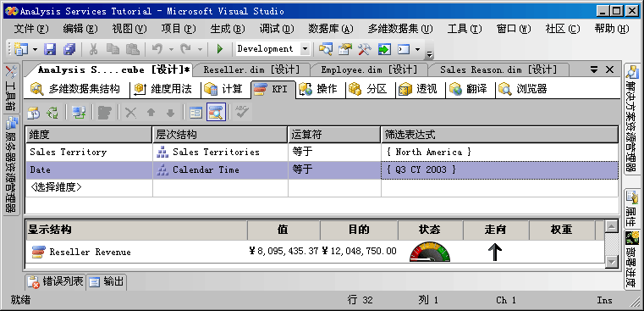644x311 pixels.
Task: Open the 计算 designer tab
Action: pyautogui.click(x=224, y=89)
